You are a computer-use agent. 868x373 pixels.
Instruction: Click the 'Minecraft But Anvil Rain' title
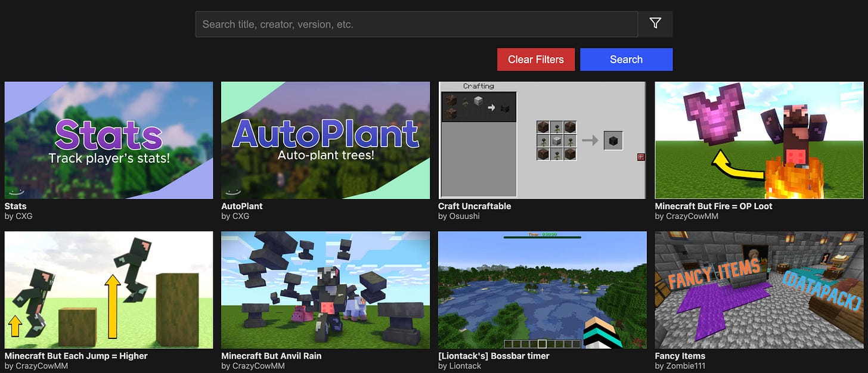(x=271, y=356)
